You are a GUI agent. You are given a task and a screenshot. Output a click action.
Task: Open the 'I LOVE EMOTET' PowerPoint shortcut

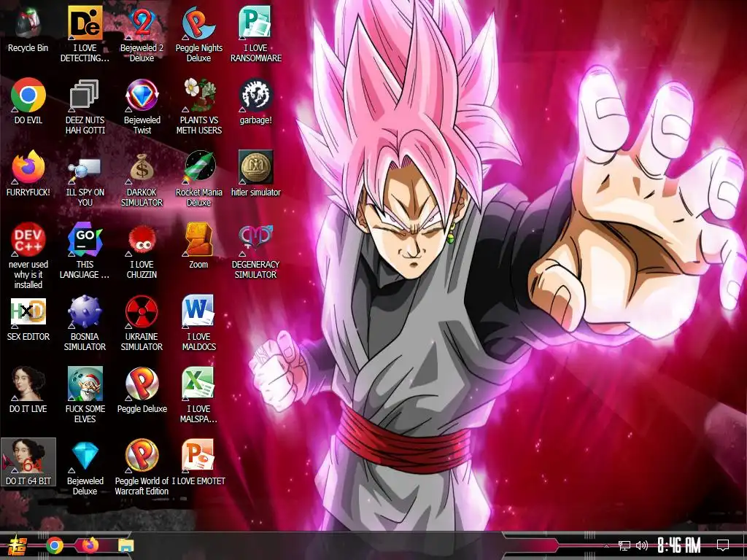point(198,462)
